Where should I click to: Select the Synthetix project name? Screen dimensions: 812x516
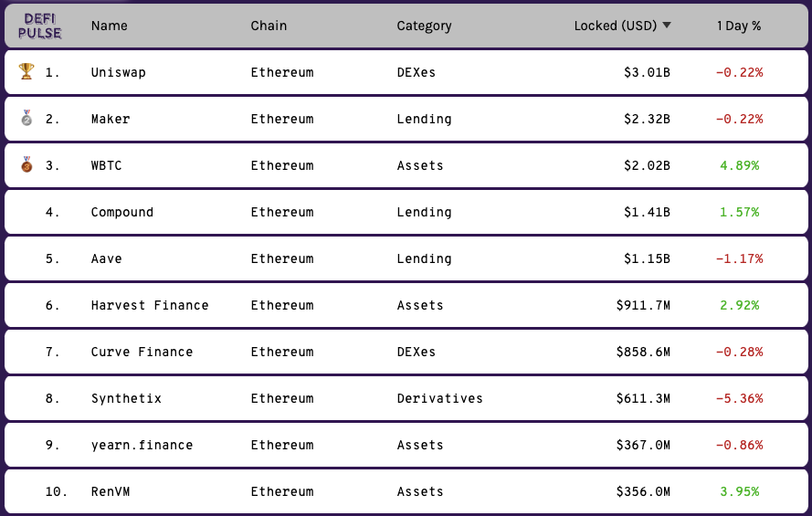point(126,398)
